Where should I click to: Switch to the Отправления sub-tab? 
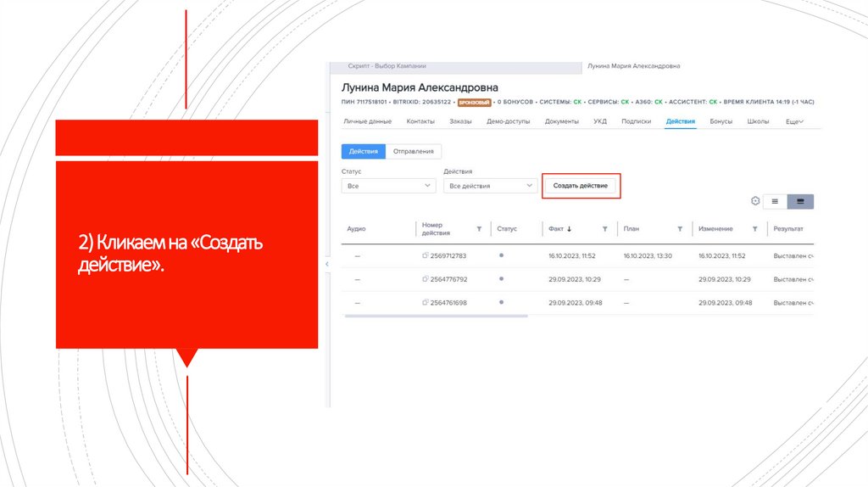coord(413,151)
